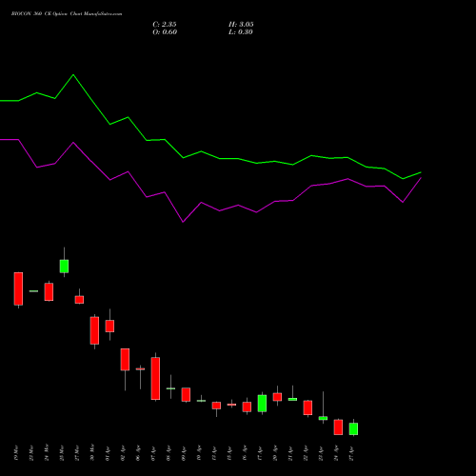This screenshot has width=476, height=476.
Task: Click the green candle above 25 Mar
Action: click(x=64, y=267)
